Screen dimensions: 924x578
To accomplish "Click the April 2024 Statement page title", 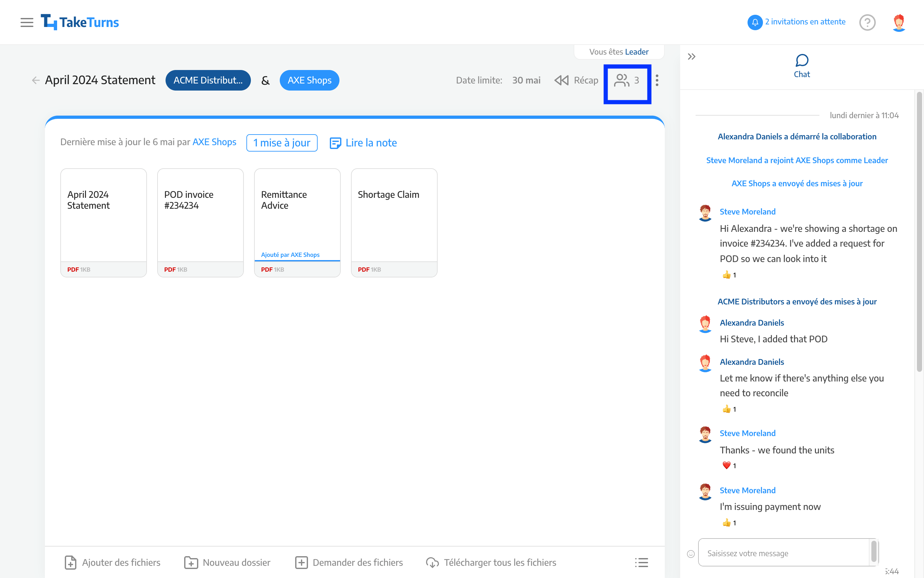I will click(x=100, y=80).
